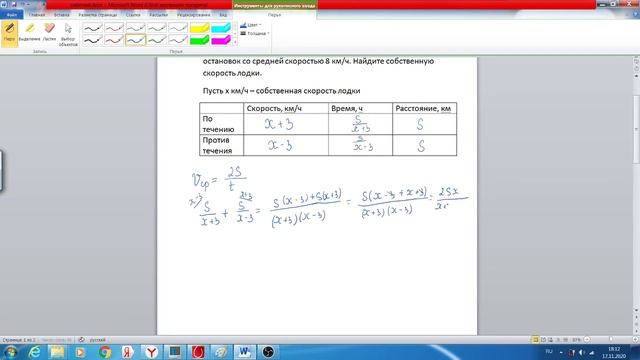
Task: Click the zoom percentage value
Action: (576, 340)
